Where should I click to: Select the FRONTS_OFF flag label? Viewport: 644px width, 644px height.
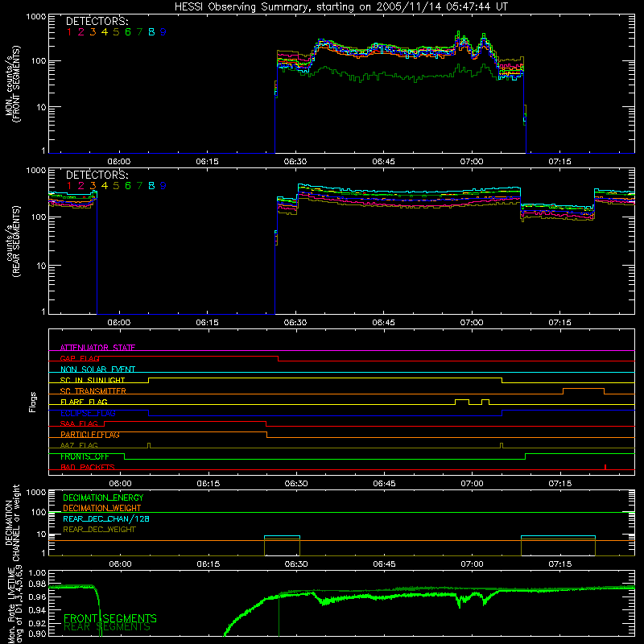pos(85,456)
